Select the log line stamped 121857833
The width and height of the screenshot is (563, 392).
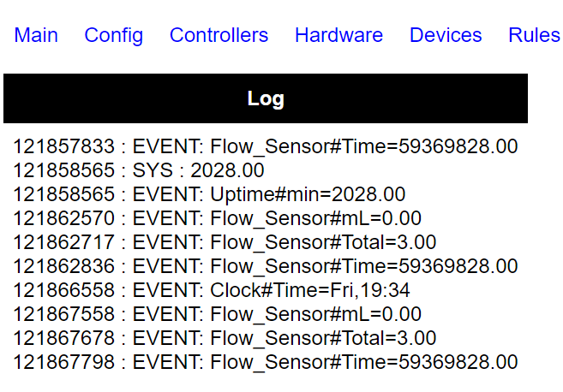266,146
